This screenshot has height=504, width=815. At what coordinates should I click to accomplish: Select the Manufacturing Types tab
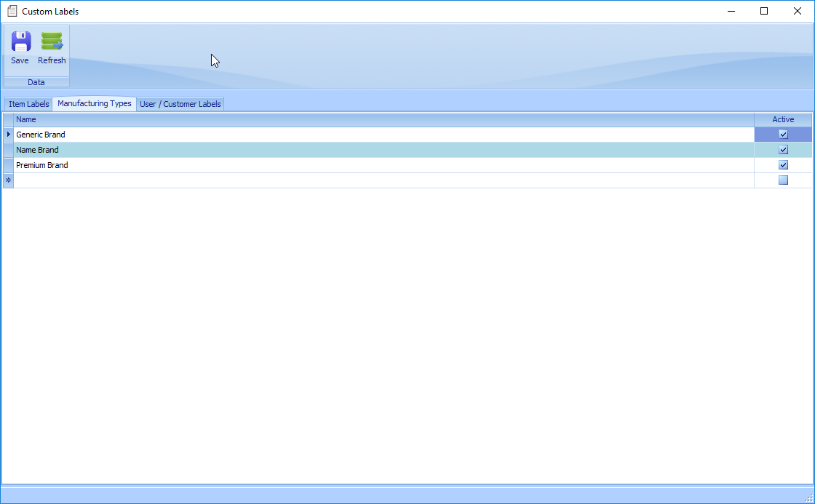[x=94, y=103]
